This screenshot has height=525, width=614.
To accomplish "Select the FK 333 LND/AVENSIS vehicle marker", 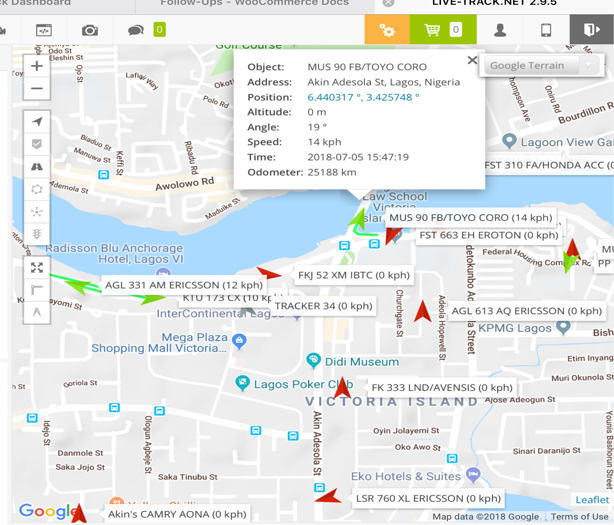I will (x=343, y=388).
